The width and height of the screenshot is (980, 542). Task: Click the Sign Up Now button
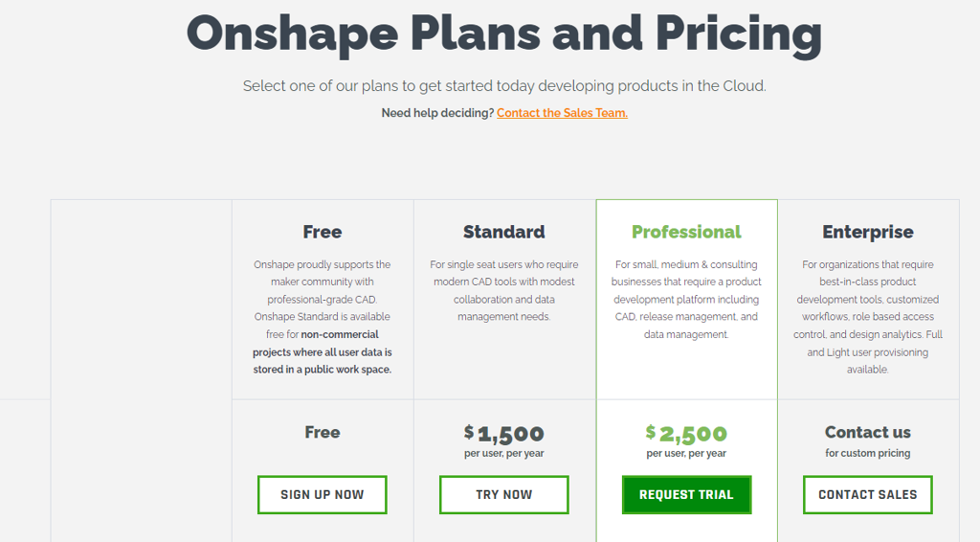322,494
